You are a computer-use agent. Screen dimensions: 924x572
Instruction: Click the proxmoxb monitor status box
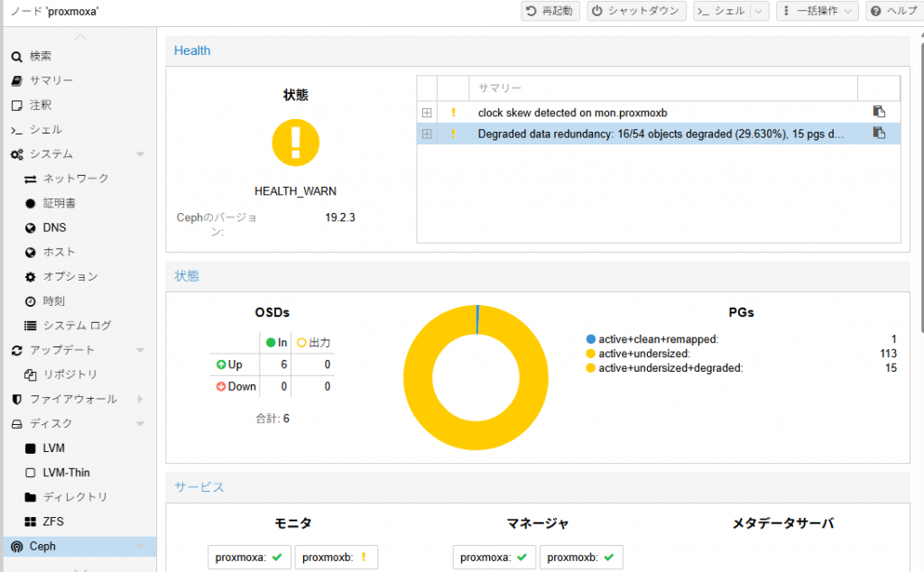point(336,558)
